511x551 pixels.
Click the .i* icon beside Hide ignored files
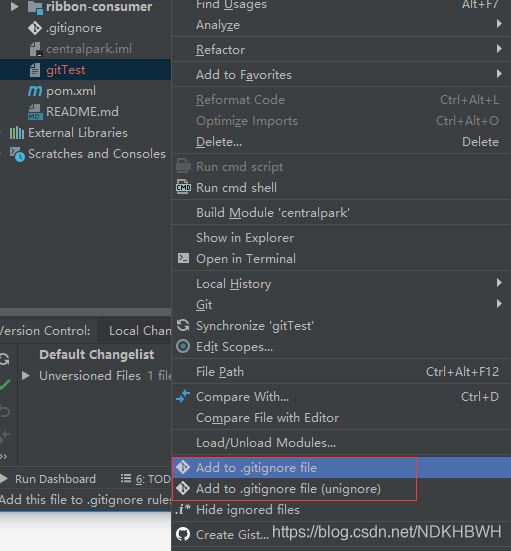(183, 509)
